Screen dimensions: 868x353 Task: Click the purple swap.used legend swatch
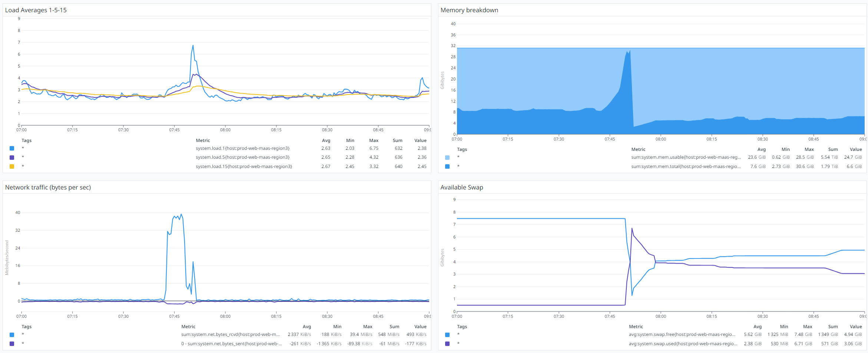pyautogui.click(x=447, y=344)
